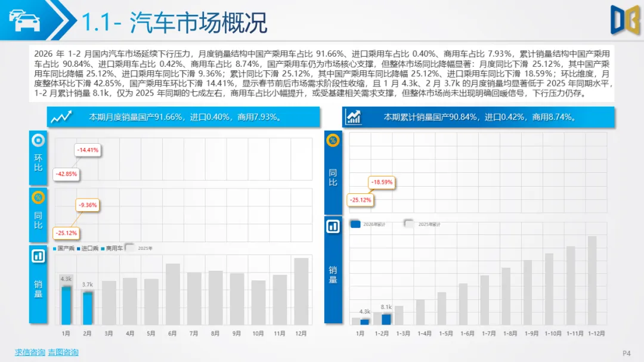Click the 2026年累计 legend entry
This screenshot has width=644, height=362.
coord(368,224)
